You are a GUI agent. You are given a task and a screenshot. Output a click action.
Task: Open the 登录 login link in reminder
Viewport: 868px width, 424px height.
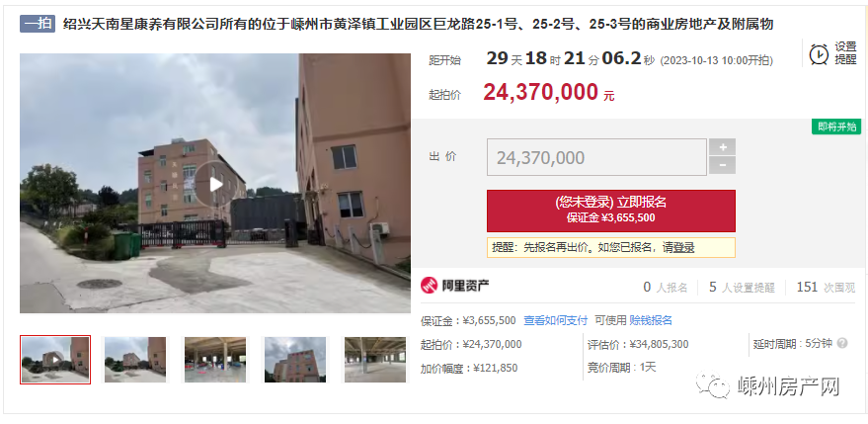coord(684,248)
